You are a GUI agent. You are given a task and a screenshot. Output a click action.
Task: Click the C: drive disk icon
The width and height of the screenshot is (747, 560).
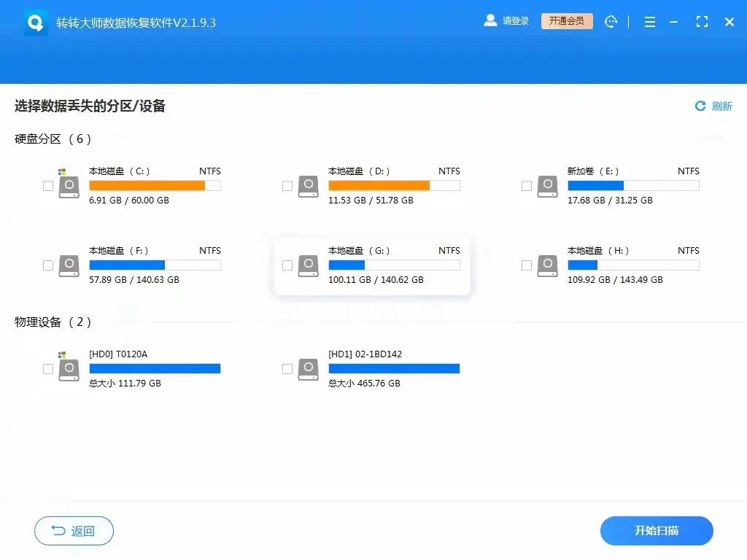tap(69, 184)
